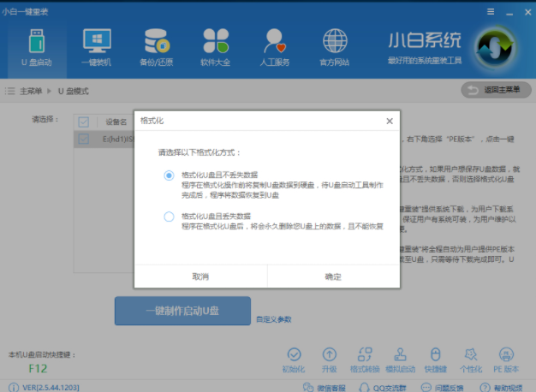Click the 快捷键 shortcut icon
This screenshot has height=392, width=536.
tap(434, 354)
